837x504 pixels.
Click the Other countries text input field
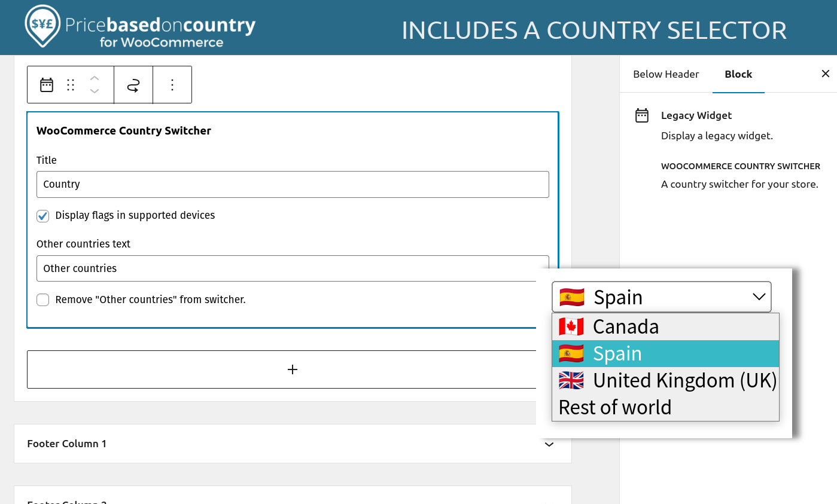coord(293,268)
